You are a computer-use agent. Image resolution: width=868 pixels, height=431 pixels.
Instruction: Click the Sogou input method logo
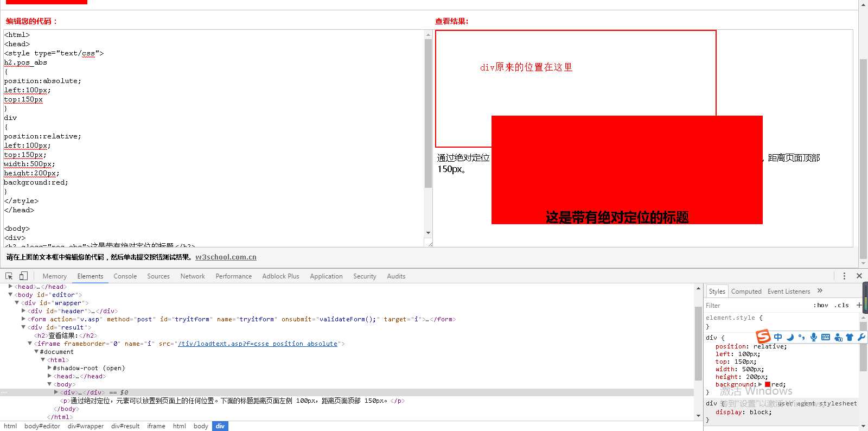pyautogui.click(x=763, y=337)
